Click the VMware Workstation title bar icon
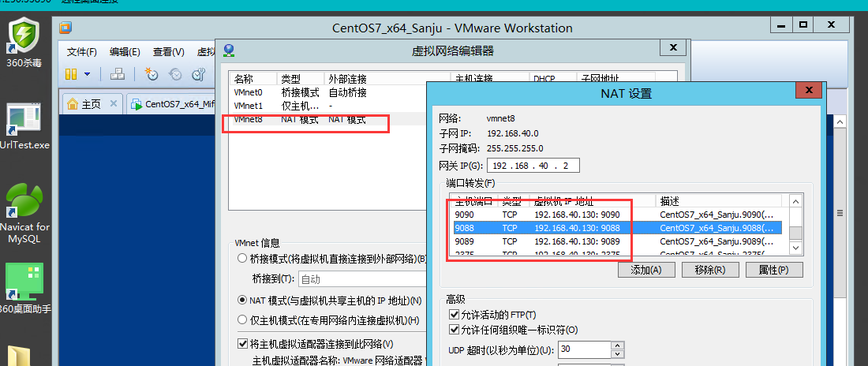Image resolution: width=868 pixels, height=366 pixels. 65,27
